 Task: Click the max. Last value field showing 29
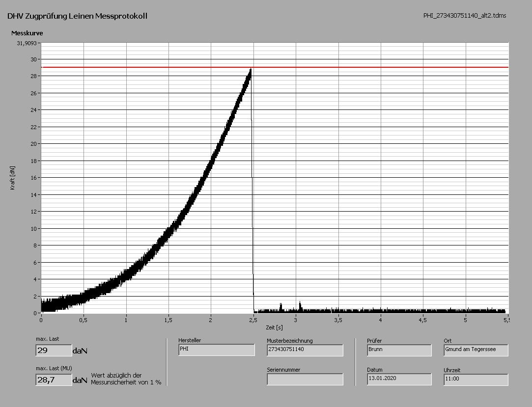click(x=54, y=351)
